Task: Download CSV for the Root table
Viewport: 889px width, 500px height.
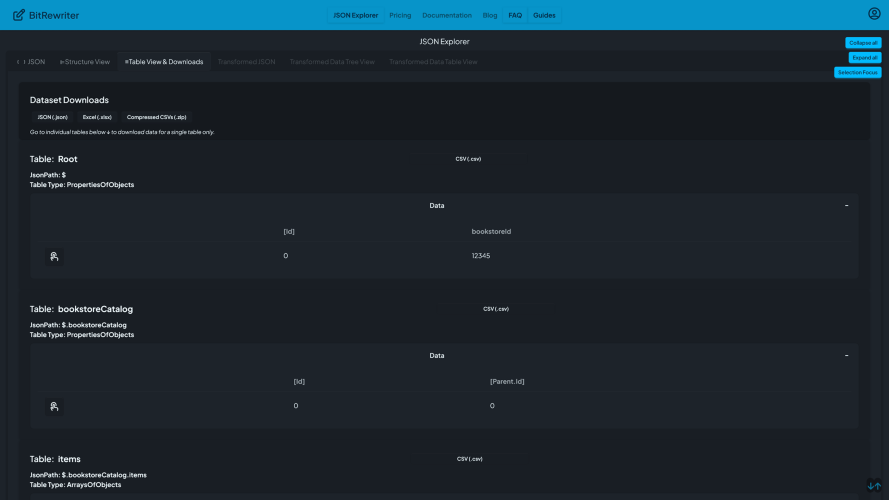Action: click(x=468, y=159)
